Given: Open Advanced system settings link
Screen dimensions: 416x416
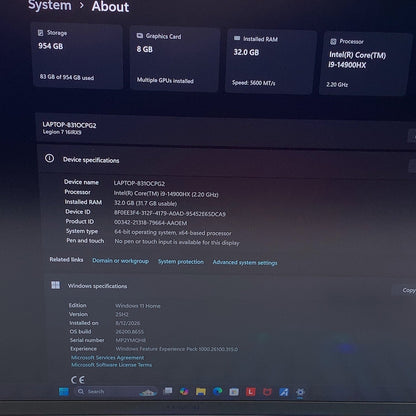Looking at the screenshot, I should coord(245,263).
